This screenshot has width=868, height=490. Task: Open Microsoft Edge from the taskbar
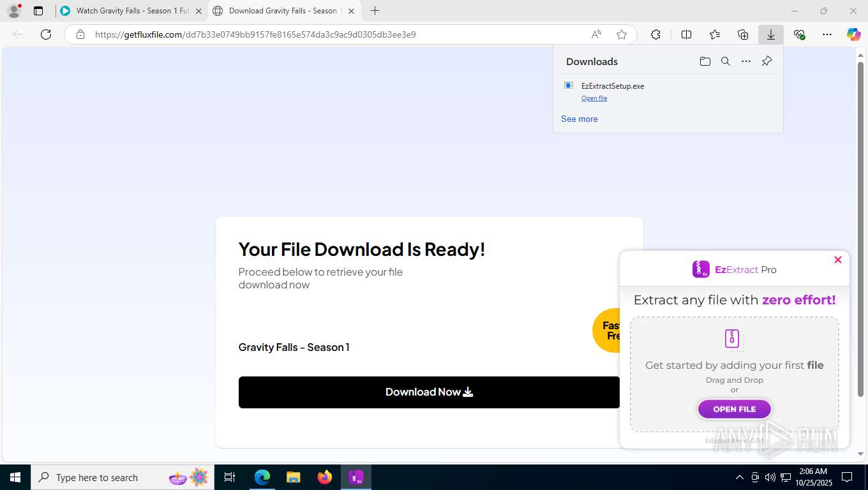[x=262, y=477]
